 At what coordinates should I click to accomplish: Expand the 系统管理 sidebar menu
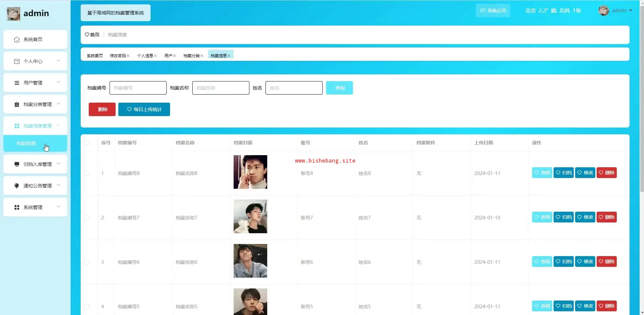(x=35, y=207)
